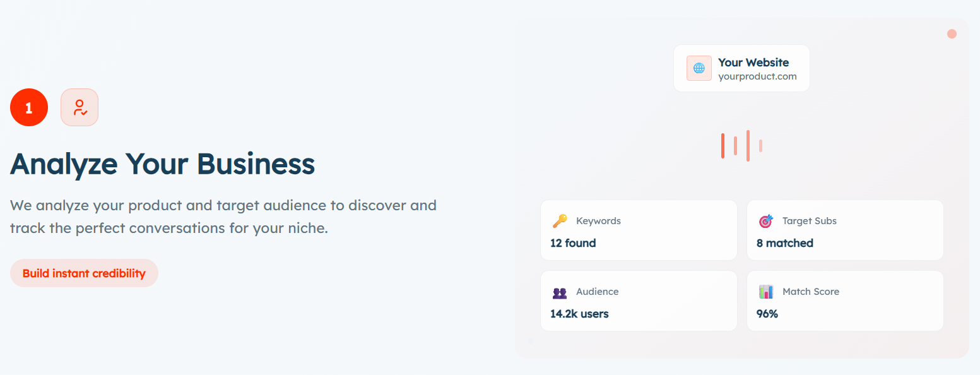This screenshot has height=375, width=980.
Task: Select the Target Subs 8 matched card
Action: coord(845,230)
